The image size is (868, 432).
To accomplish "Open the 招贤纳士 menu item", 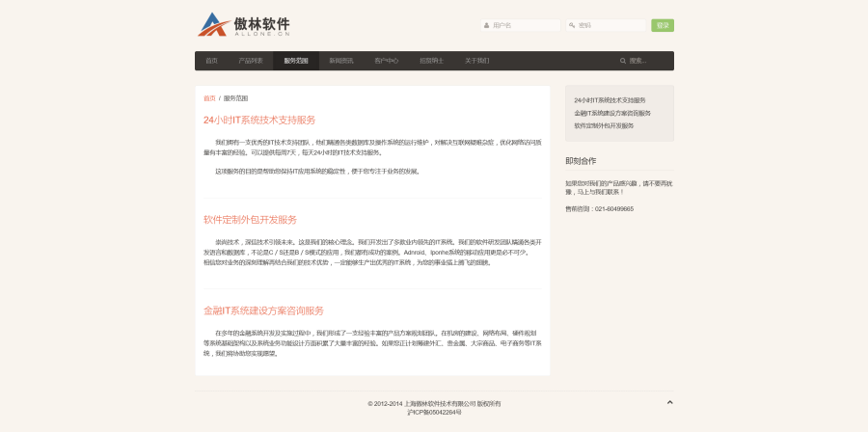I will (x=431, y=61).
